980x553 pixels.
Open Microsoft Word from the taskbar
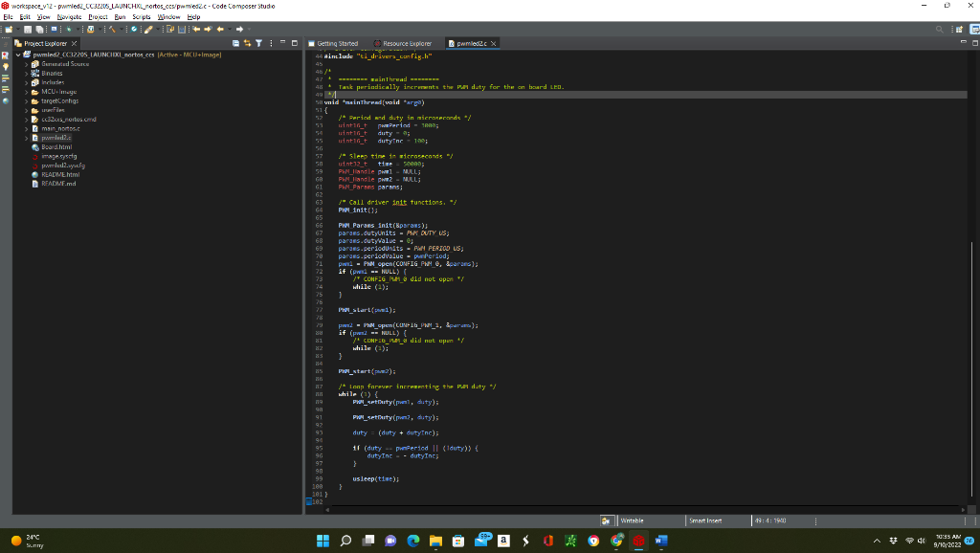(661, 541)
